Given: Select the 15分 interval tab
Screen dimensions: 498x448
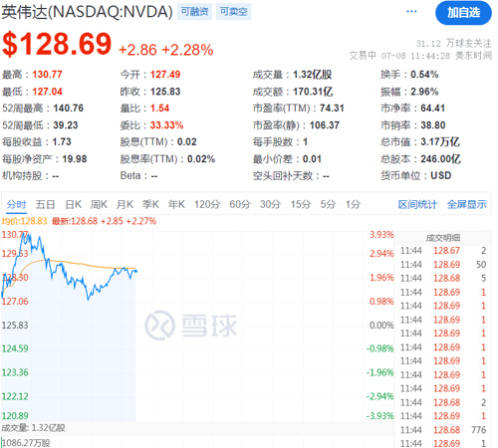Looking at the screenshot, I should (301, 204).
